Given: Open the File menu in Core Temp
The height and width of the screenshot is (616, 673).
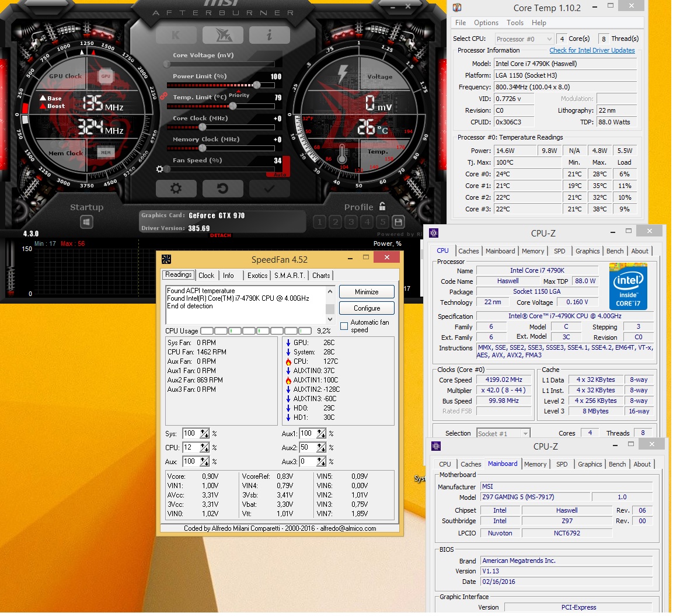Looking at the screenshot, I should [461, 23].
